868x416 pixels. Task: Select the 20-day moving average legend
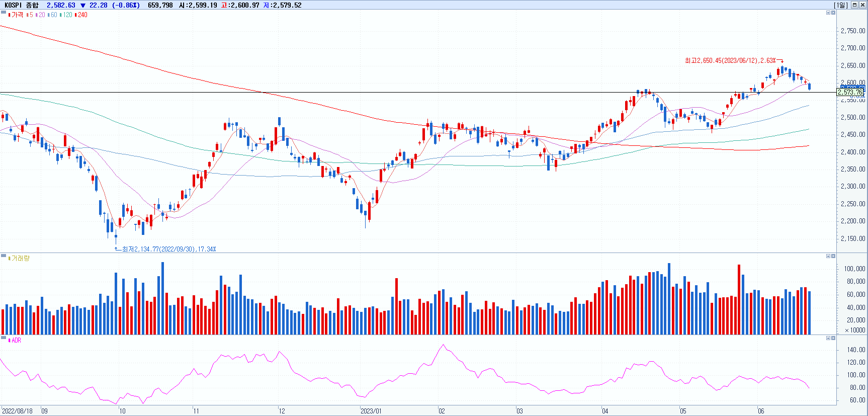40,15
